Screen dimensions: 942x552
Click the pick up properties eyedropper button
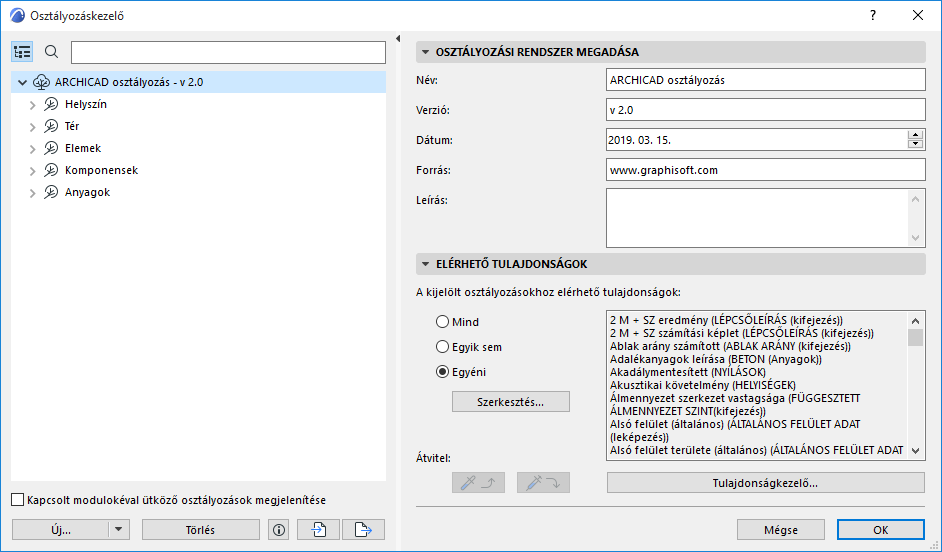click(x=478, y=482)
